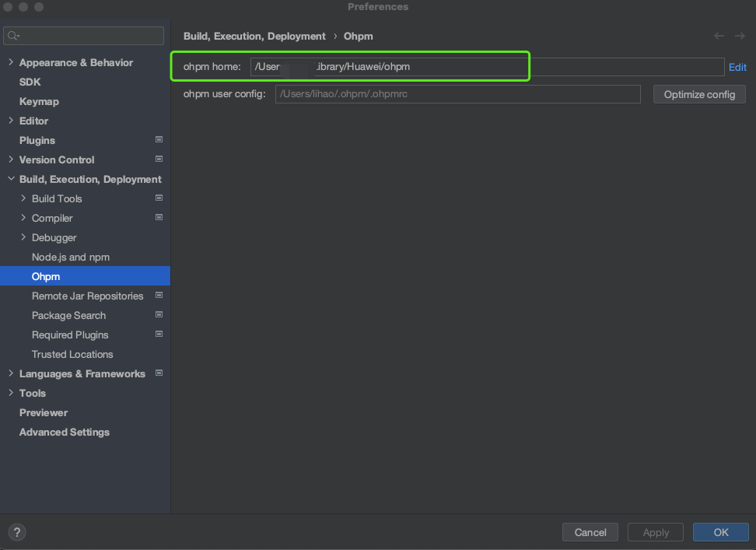The width and height of the screenshot is (756, 550).
Task: Confirm with the OK button
Action: (721, 532)
